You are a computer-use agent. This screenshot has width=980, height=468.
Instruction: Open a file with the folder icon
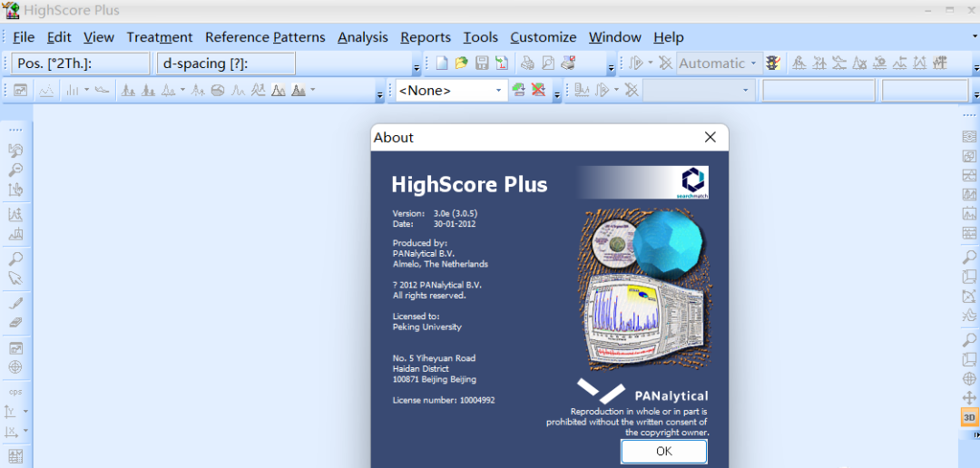[461, 63]
